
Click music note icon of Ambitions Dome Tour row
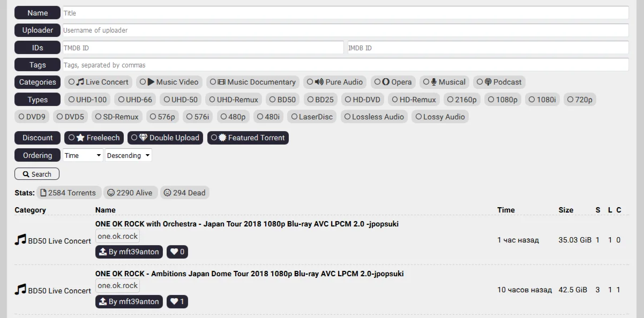point(20,289)
